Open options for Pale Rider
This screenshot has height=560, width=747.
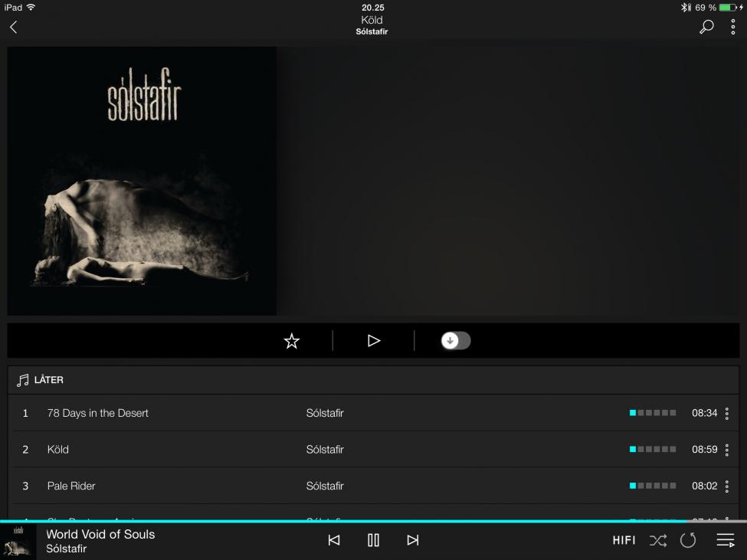727,486
